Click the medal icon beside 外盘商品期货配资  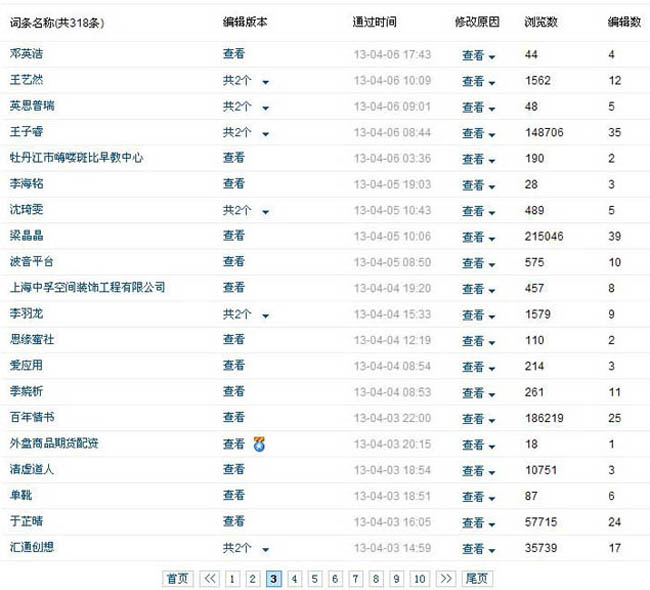pos(259,443)
